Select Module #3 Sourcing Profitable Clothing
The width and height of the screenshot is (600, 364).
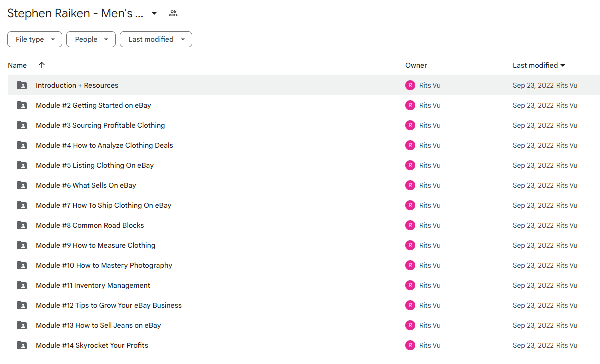pyautogui.click(x=100, y=125)
